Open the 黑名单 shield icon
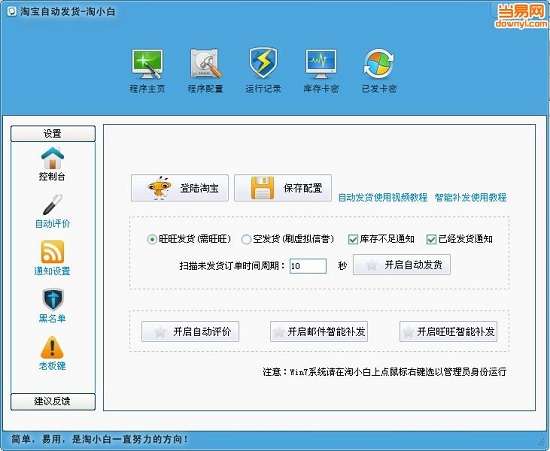 coord(53,299)
